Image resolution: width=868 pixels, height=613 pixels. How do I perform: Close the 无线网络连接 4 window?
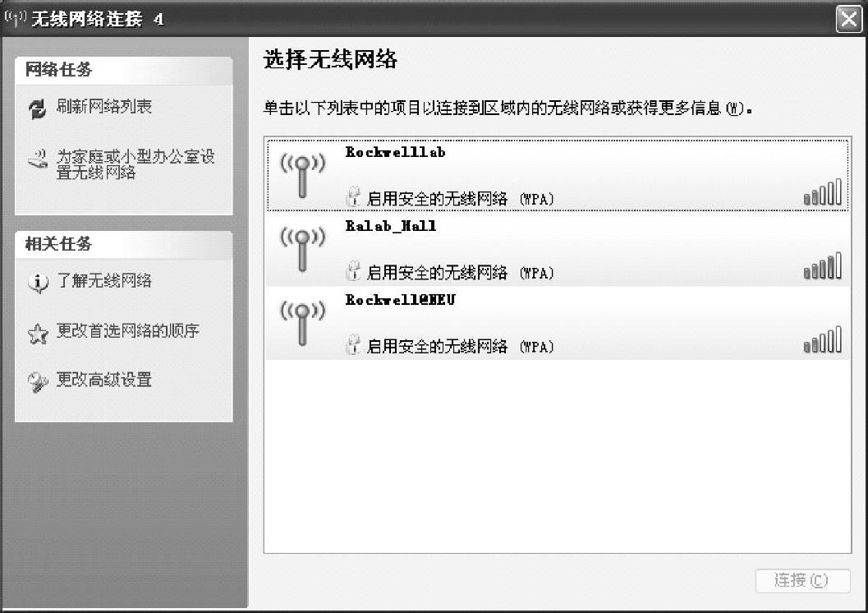(x=848, y=20)
